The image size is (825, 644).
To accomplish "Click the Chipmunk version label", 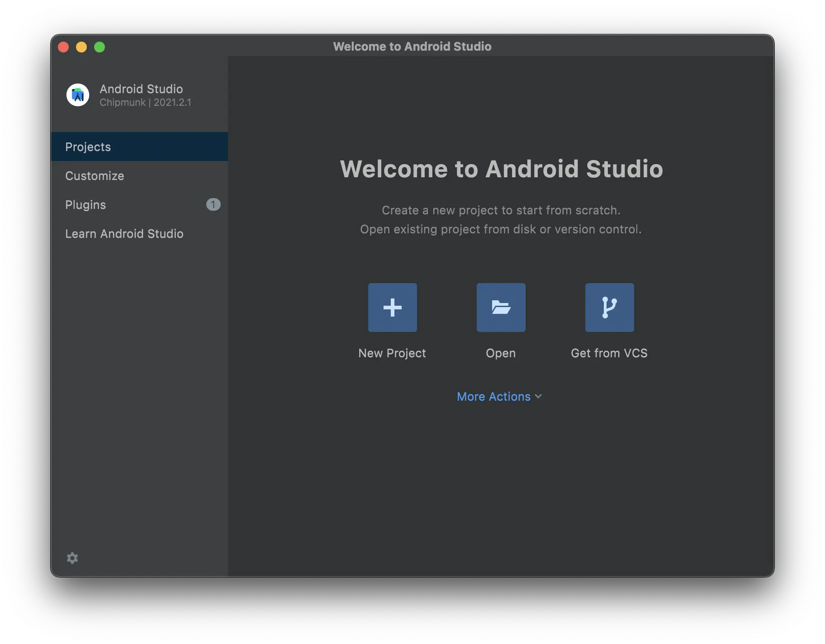I will [146, 102].
